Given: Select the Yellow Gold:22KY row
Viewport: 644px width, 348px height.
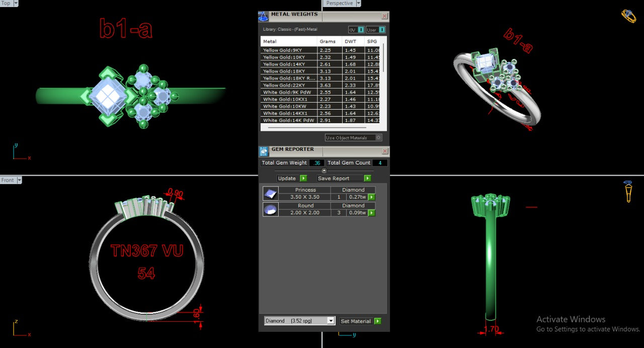Looking at the screenshot, I should coord(320,85).
